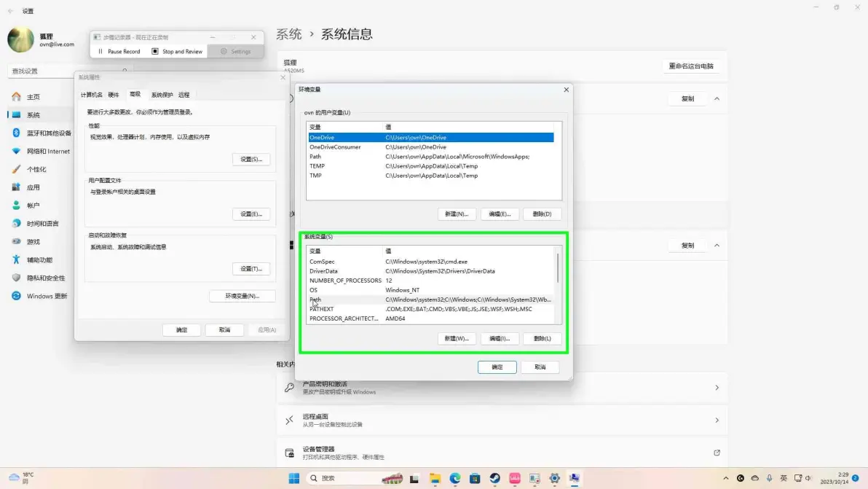Launch File Explorer from the taskbar
This screenshot has width=868, height=489.
tap(435, 478)
